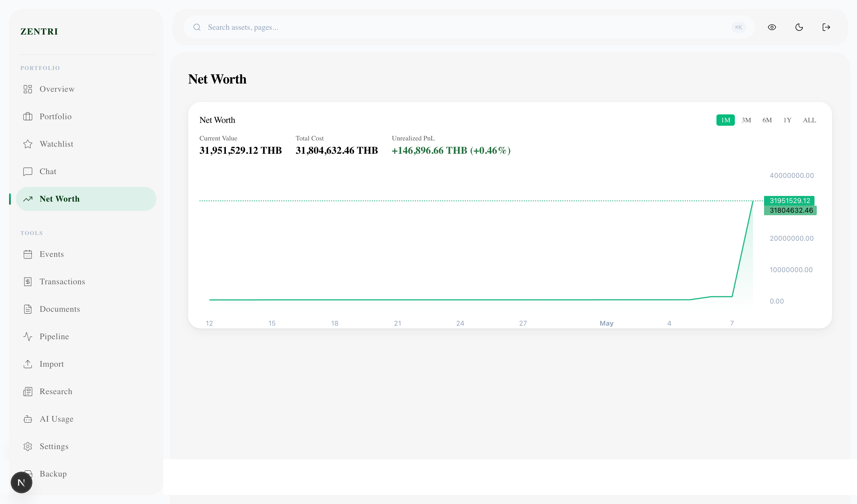The width and height of the screenshot is (857, 504).
Task: Click the Current Value 31,951,529.12 THB
Action: point(240,151)
